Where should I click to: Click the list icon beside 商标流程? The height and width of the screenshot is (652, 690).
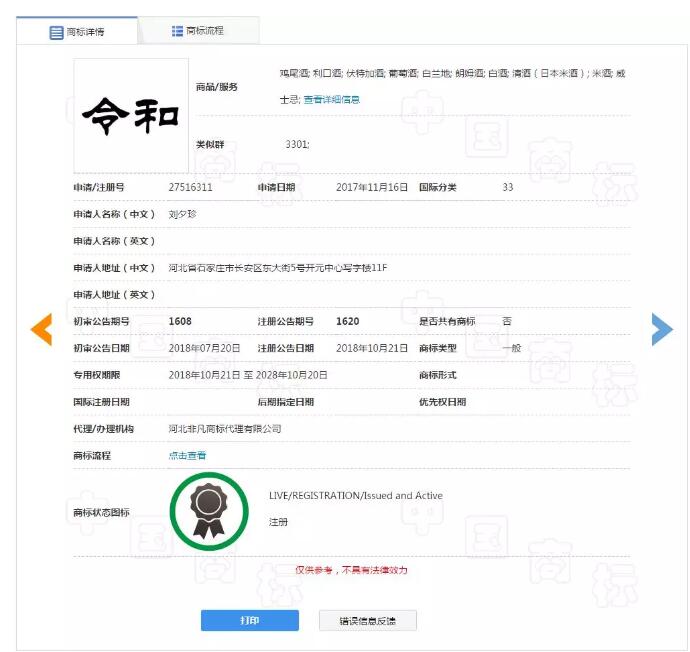(x=177, y=31)
